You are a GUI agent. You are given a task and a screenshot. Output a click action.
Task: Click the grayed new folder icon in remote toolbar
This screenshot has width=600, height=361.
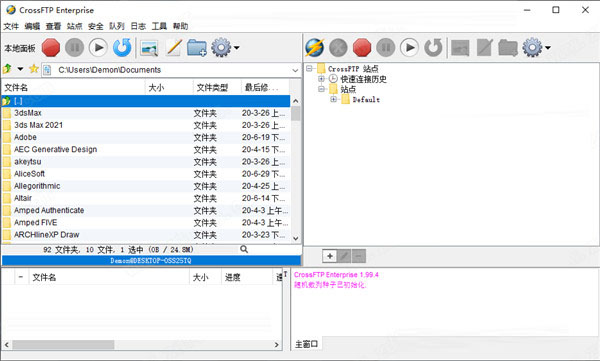point(508,48)
